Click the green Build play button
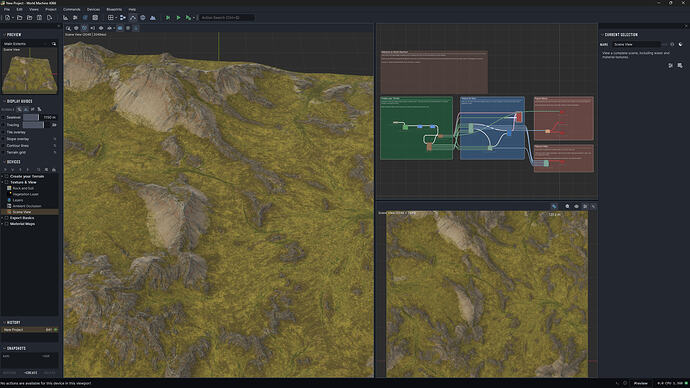 coord(178,18)
